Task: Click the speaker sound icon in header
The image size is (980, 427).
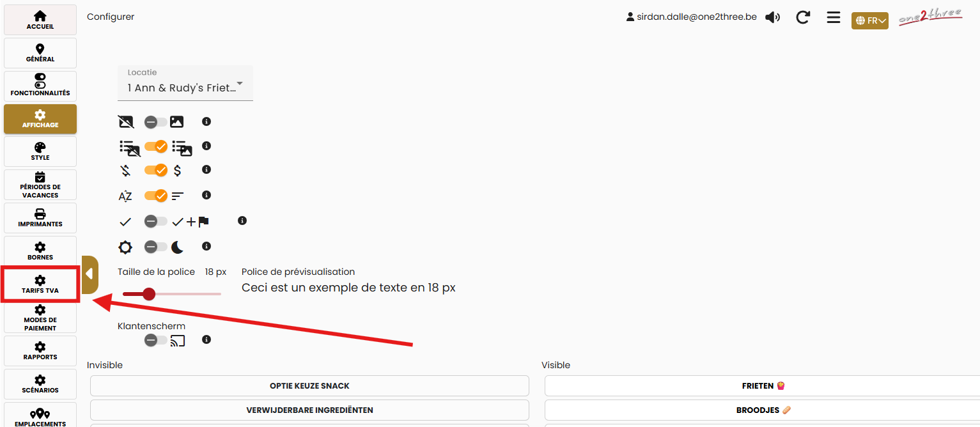Action: (x=772, y=17)
